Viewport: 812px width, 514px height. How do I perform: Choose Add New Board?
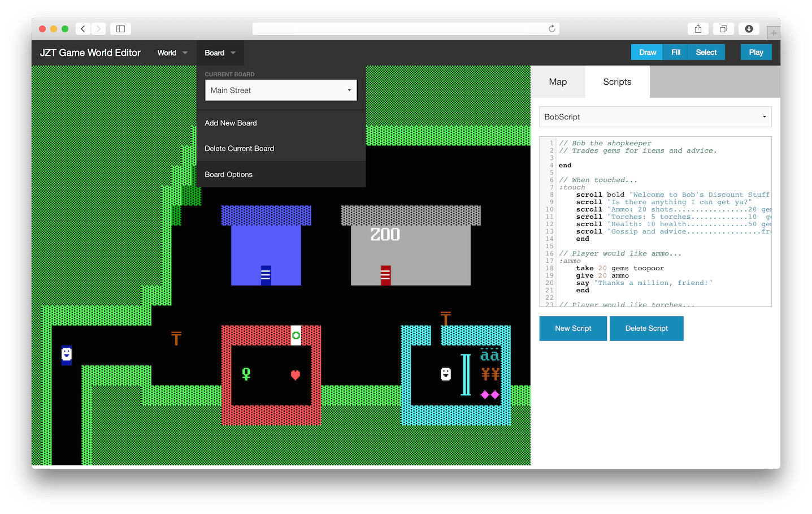click(281, 123)
